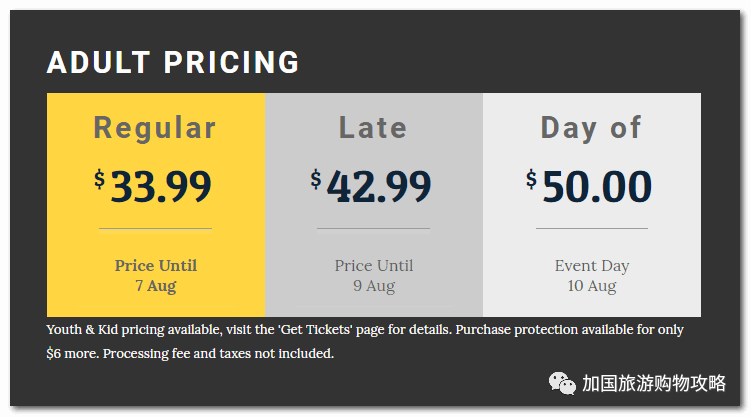Select the Price Until 7 Aug text
751x417 pixels.
[x=156, y=275]
